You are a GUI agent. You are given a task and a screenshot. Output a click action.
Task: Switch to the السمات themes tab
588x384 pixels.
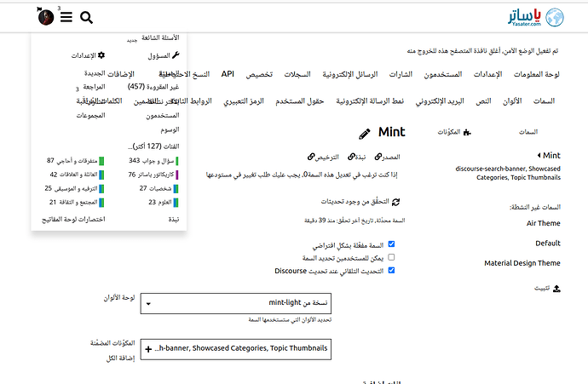coord(528,132)
